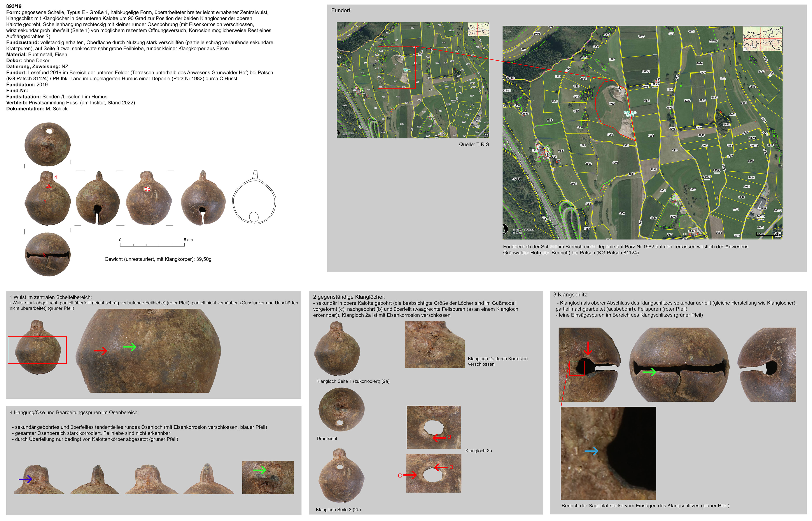Click the Draufsicht bell photo
The image size is (812, 521).
pos(341,410)
